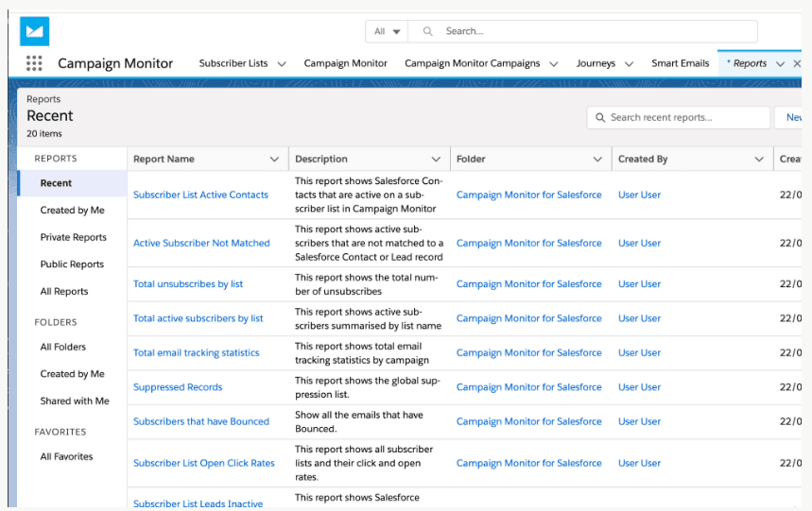
Task: Open the All search scope dropdown
Action: 387,31
